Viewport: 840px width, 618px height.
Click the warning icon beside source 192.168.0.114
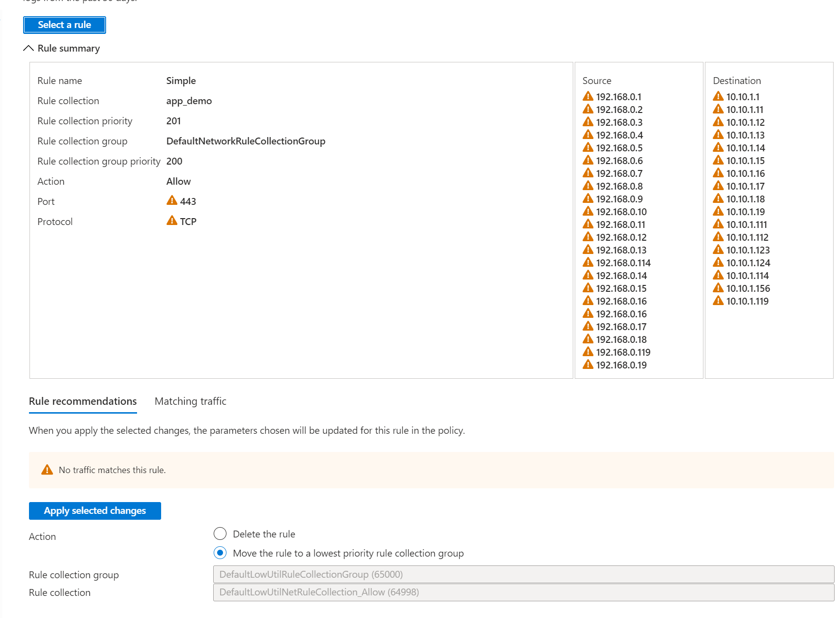(588, 262)
